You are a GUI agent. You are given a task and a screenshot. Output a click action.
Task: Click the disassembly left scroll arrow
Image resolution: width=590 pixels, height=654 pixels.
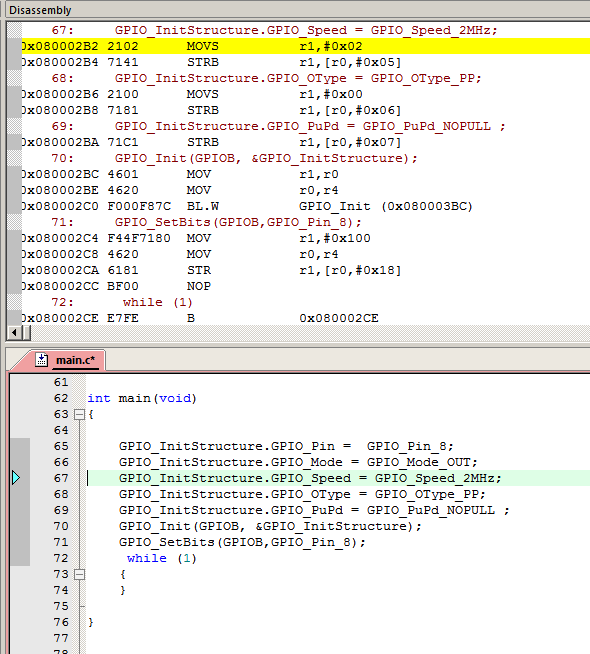14,333
